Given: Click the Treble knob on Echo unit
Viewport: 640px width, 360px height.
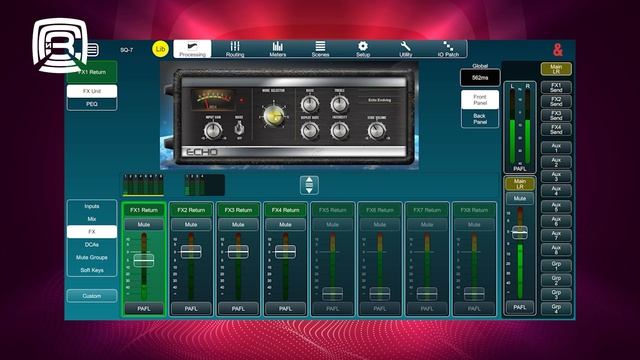Looking at the screenshot, I should tap(340, 104).
